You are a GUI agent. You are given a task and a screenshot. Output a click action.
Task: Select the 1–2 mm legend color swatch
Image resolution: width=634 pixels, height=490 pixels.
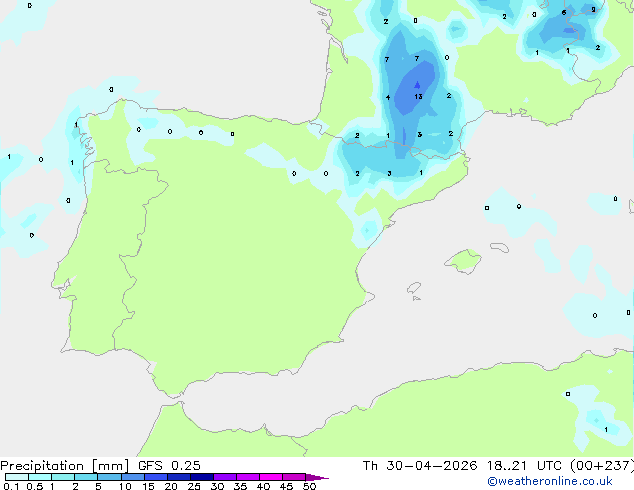coord(63,477)
